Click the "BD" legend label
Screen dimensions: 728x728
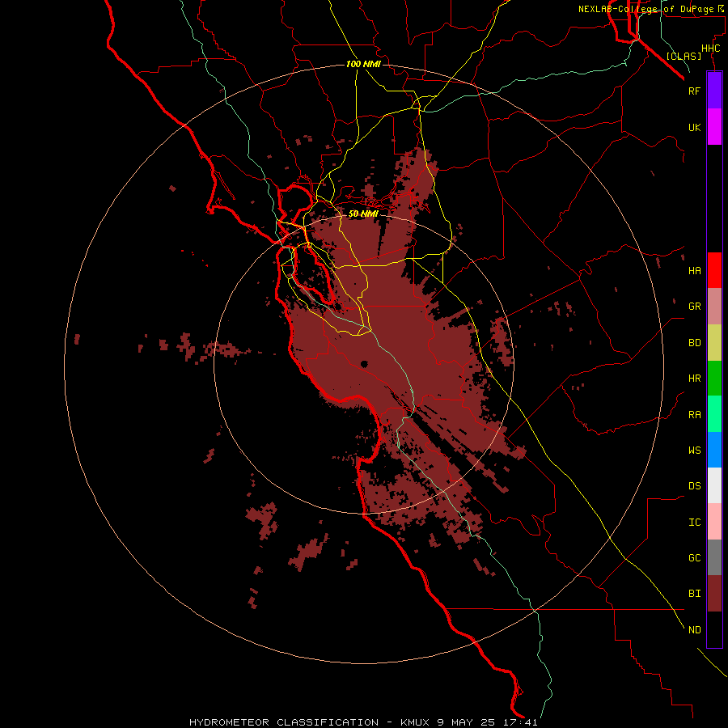tap(694, 343)
